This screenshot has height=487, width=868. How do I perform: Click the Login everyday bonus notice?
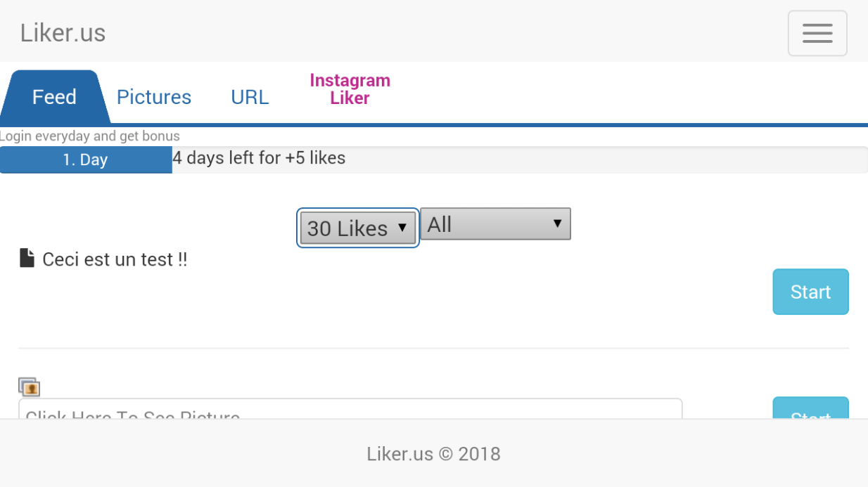click(x=90, y=136)
